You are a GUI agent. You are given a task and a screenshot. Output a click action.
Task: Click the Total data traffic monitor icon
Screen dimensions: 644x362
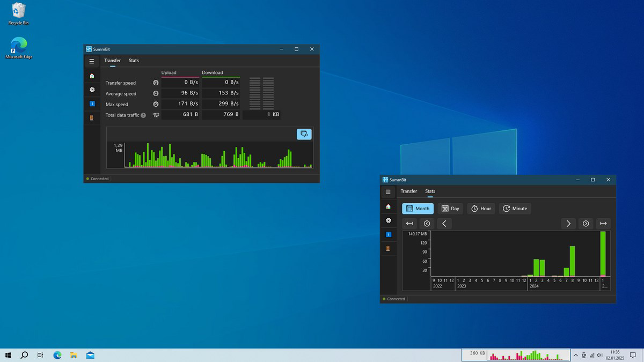pos(156,115)
